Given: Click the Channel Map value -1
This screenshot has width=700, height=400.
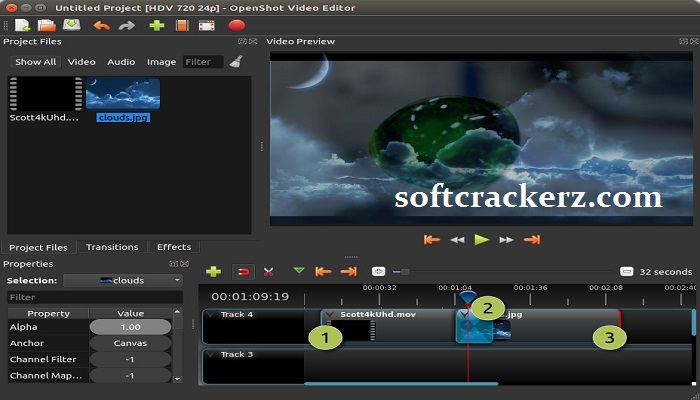Looking at the screenshot, I should click(x=130, y=375).
